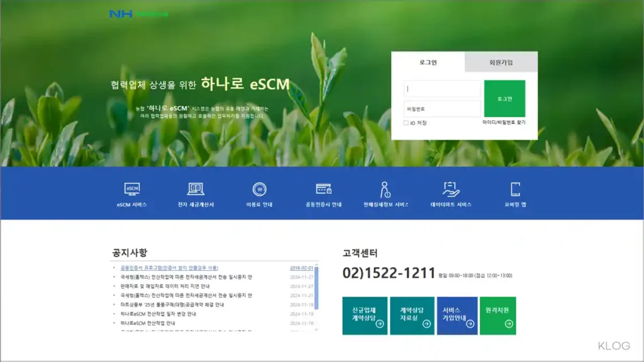Viewport: 644px width, 362px height.
Task: Click the 고객센터 heading
Action: [x=360, y=253]
